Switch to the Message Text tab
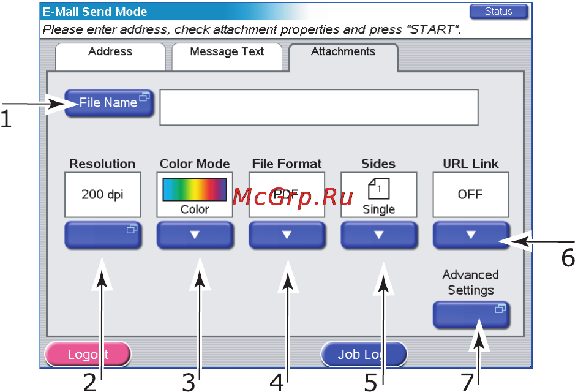578x392 pixels. coord(227,57)
